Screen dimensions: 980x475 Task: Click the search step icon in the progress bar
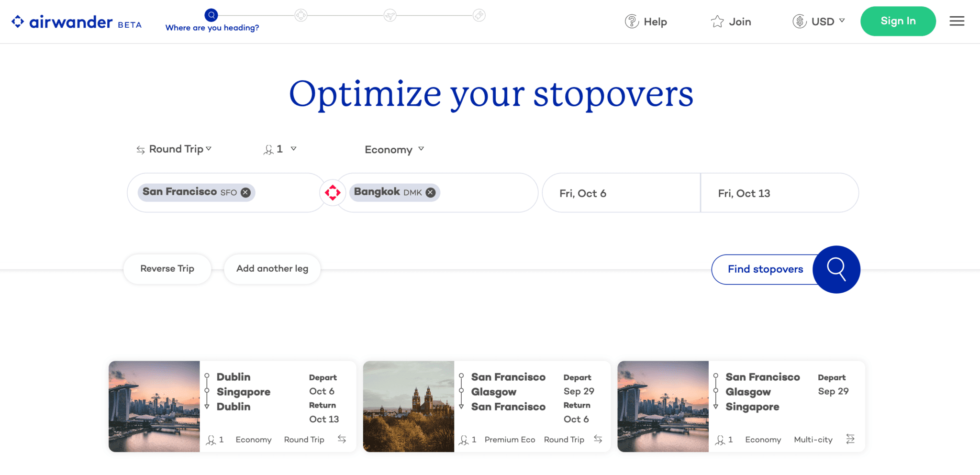211,15
